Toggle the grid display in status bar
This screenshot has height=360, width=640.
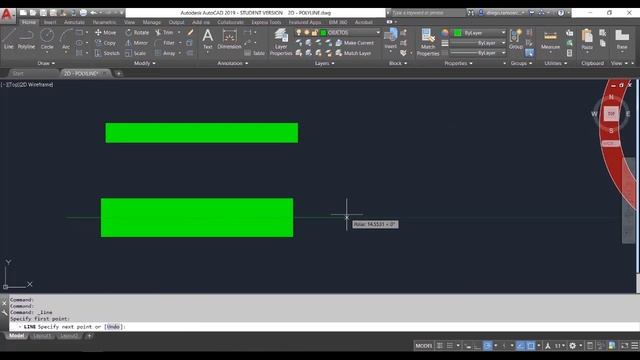coord(440,346)
